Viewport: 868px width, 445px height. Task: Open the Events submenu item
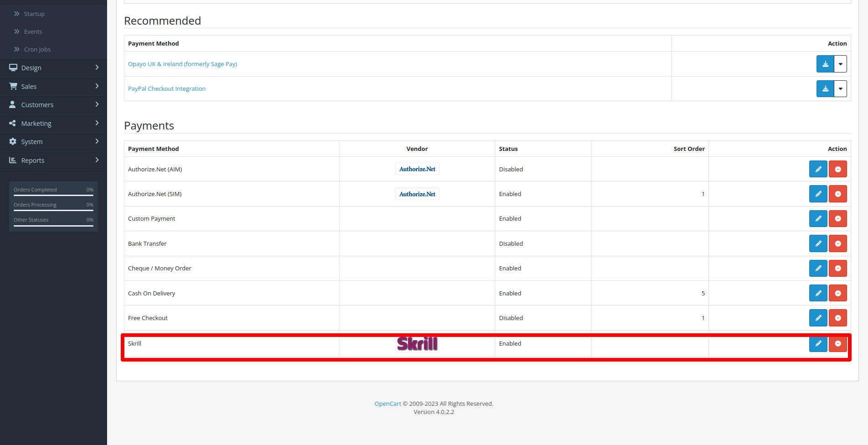coord(53,31)
